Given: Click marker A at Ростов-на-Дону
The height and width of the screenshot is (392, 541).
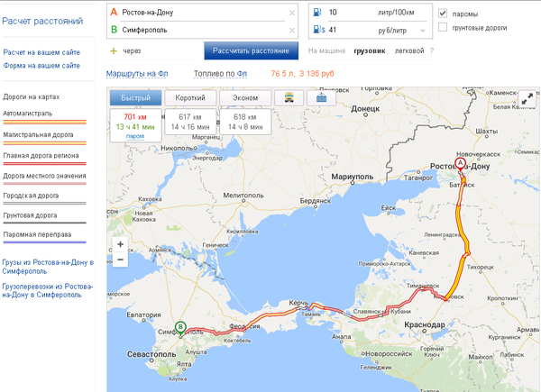Looking at the screenshot, I should 458,166.
